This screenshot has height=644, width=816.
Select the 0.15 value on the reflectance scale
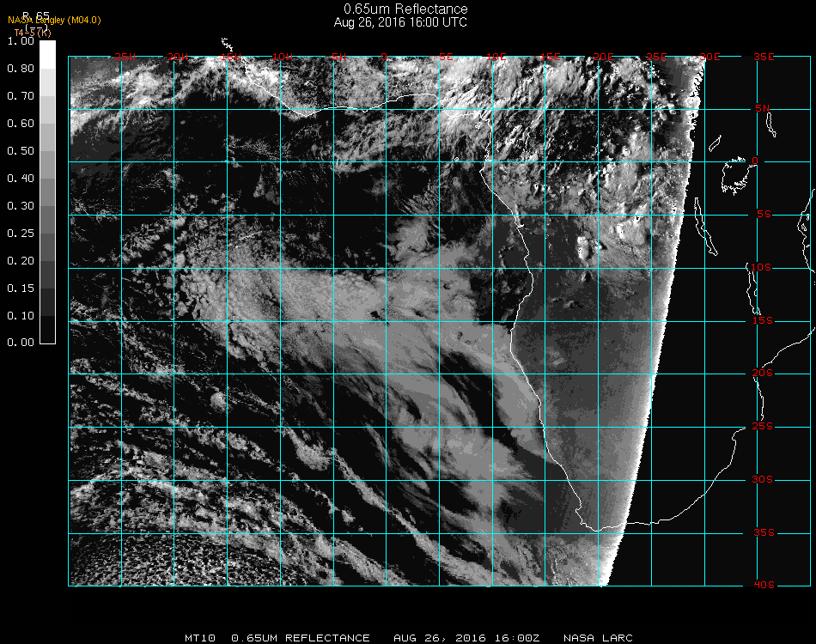[x=21, y=289]
